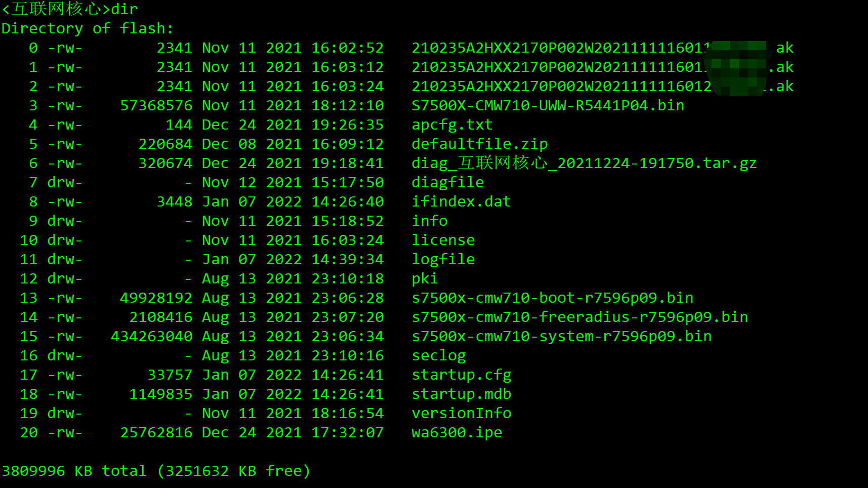This screenshot has width=868, height=488.
Task: Click the diag tar.gz archive filename
Action: pyautogui.click(x=584, y=163)
